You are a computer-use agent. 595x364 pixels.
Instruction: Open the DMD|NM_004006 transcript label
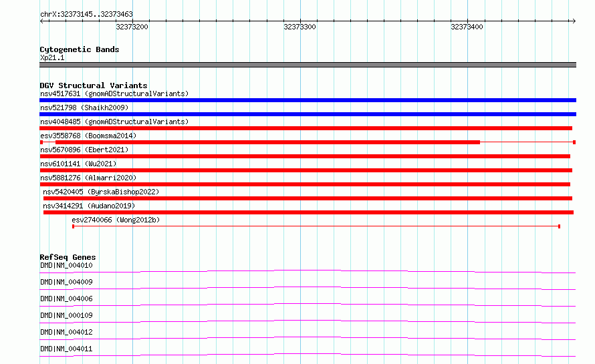66,299
